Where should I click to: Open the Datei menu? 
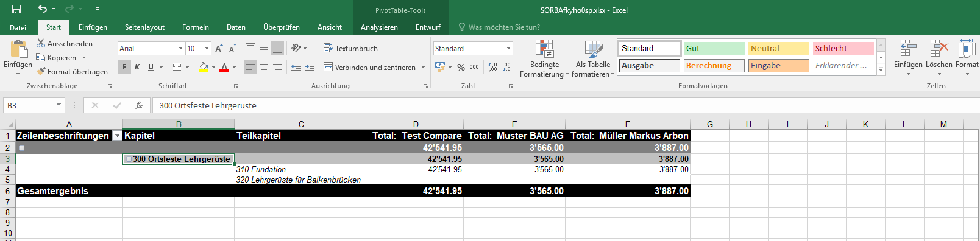point(18,27)
